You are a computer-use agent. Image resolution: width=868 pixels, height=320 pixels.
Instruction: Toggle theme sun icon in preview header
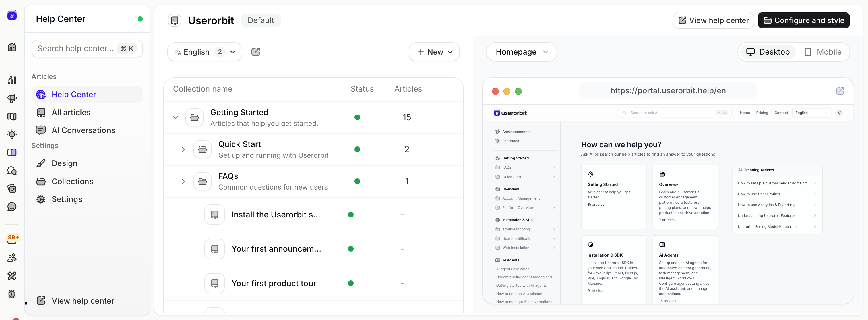[x=839, y=113]
